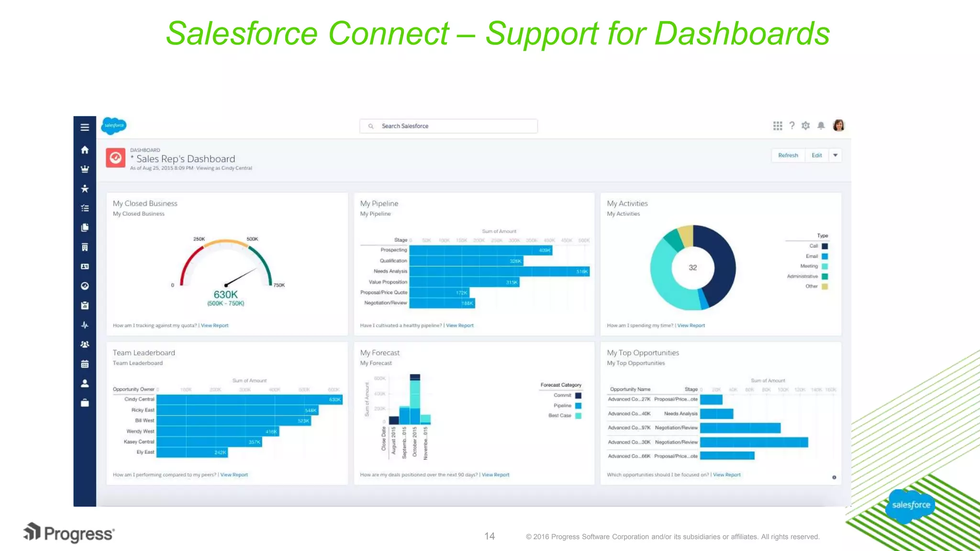Click the Meeting legend color swatch
This screenshot has height=551, width=980.
click(824, 266)
